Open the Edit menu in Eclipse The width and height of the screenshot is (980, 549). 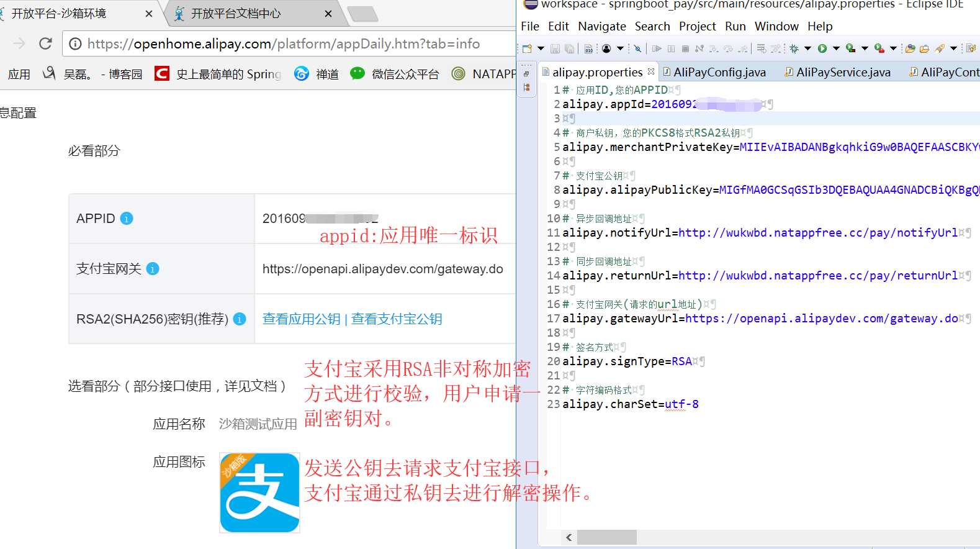click(559, 26)
